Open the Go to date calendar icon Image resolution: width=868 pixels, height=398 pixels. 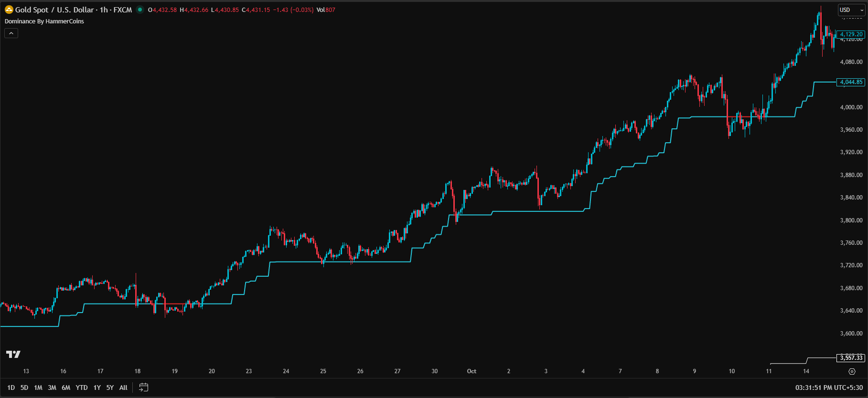[143, 388]
